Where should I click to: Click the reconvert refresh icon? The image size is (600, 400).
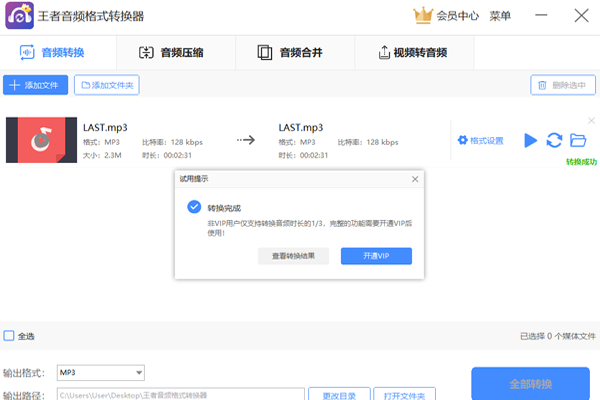coord(554,140)
